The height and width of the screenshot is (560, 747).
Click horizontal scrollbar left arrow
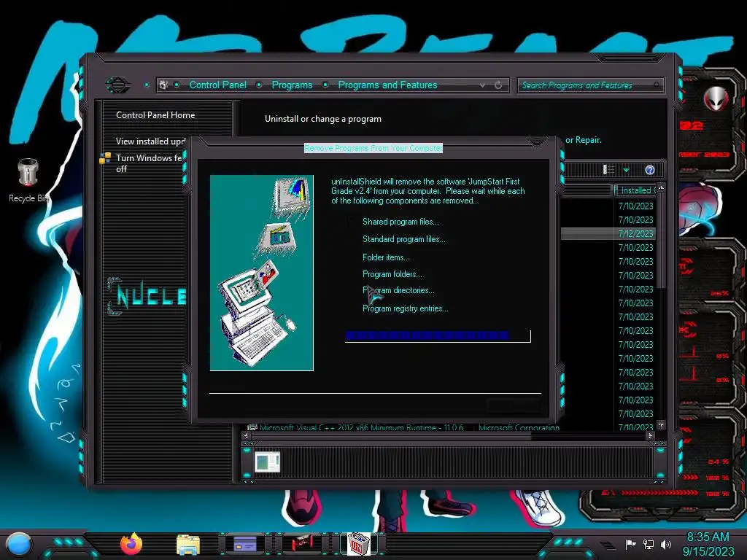click(x=246, y=435)
